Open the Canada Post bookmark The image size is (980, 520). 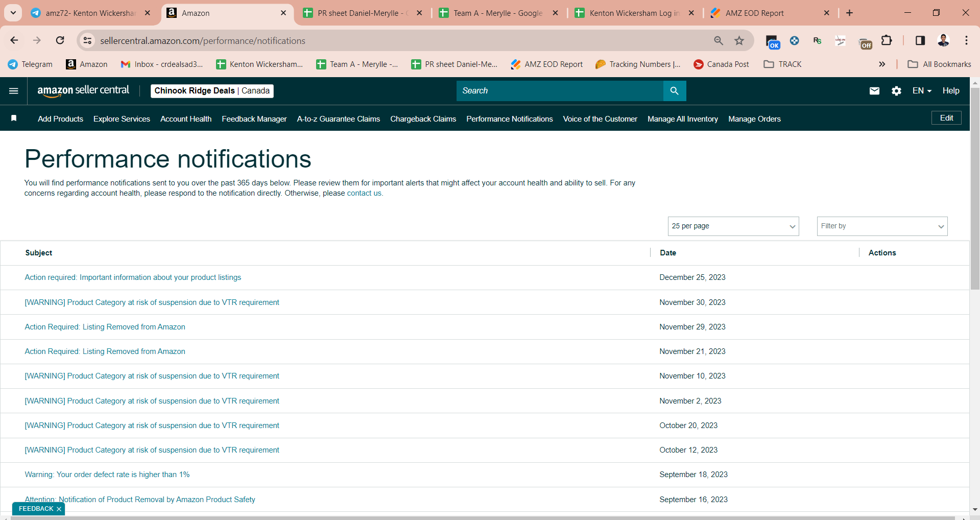(721, 64)
